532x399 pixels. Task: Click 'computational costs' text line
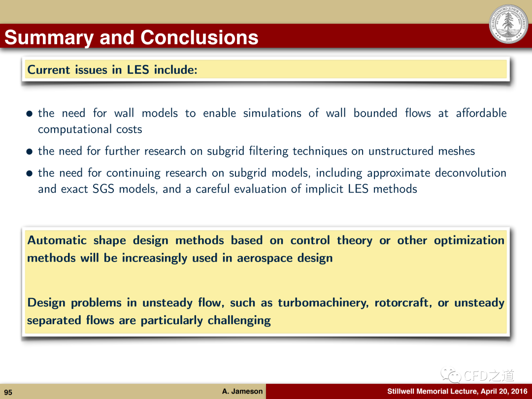click(90, 129)
